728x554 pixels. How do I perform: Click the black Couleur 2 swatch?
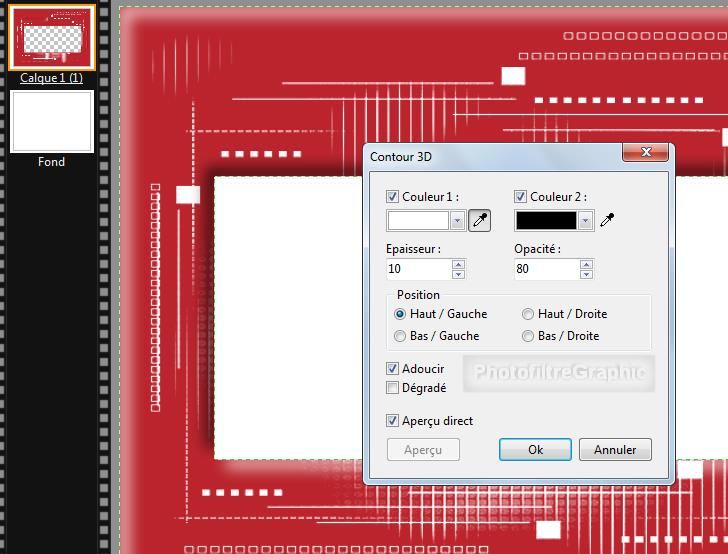coord(546,221)
